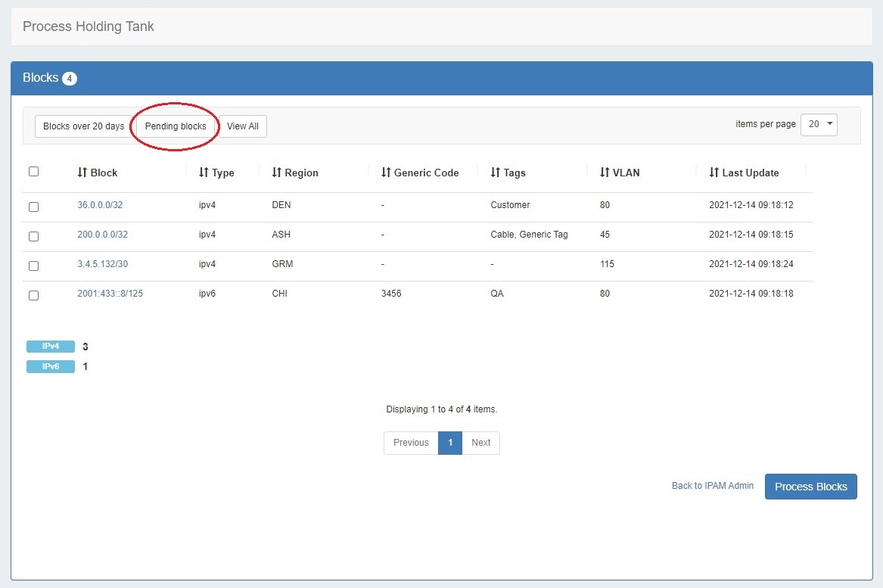Switch to Pending blocks filter
This screenshot has width=883, height=588.
(176, 126)
